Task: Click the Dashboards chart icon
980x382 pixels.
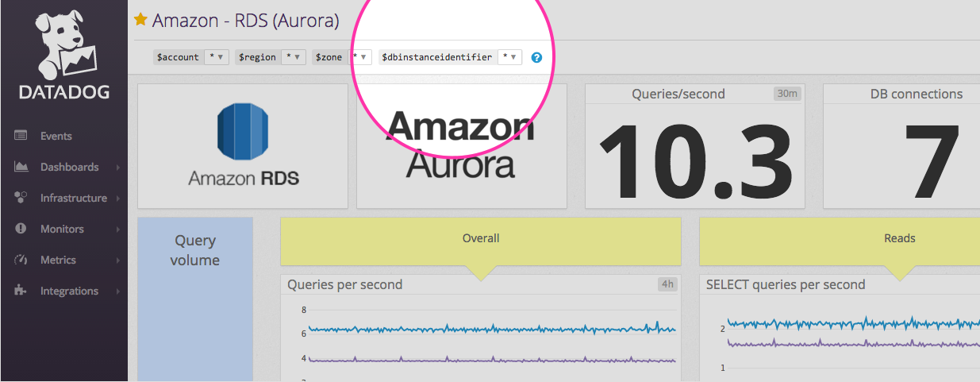Action: [22, 167]
